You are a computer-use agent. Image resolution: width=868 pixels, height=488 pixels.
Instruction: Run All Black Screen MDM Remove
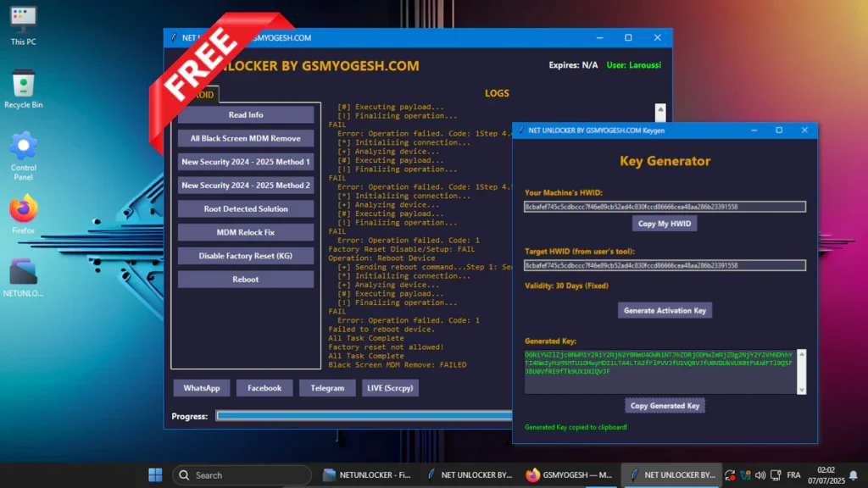click(246, 138)
